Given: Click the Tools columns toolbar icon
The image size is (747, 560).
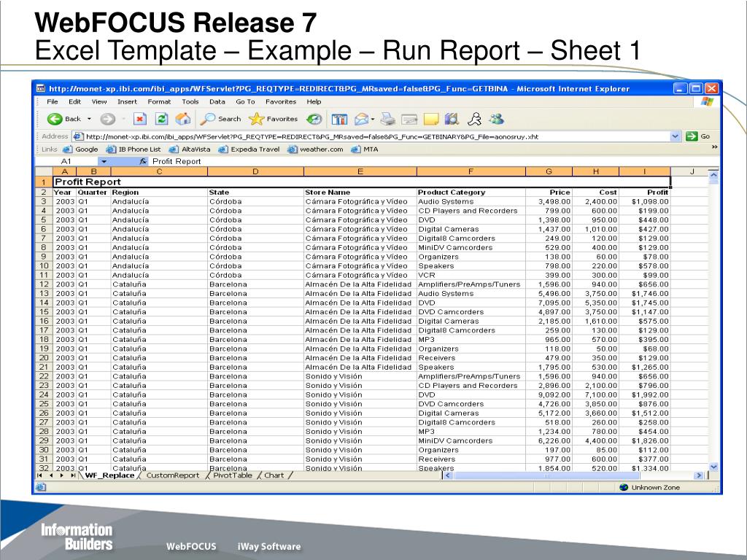Looking at the screenshot, I should [339, 119].
